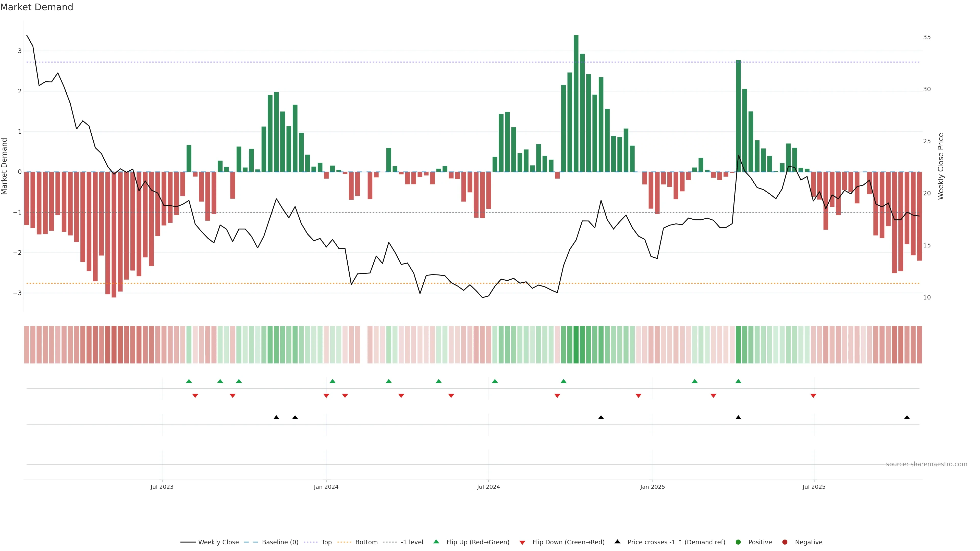Click green Flip Up triangle legend icon
The image size is (980, 551).
pyautogui.click(x=436, y=542)
